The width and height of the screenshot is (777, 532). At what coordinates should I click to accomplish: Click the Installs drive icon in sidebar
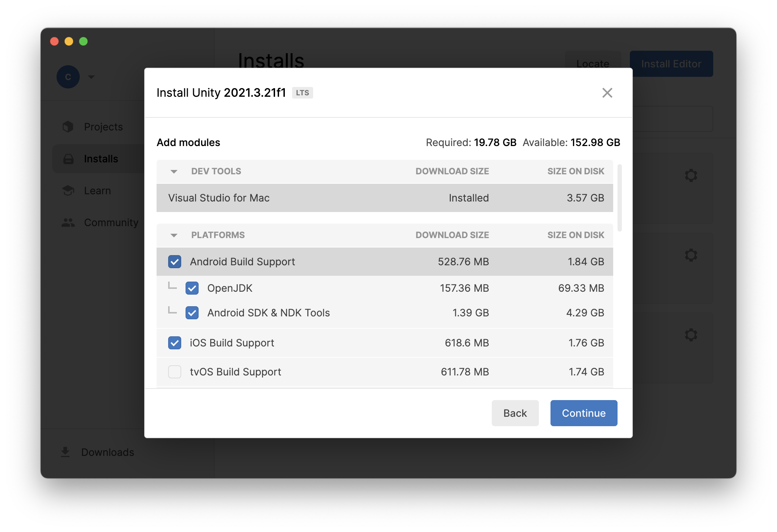[x=68, y=159]
